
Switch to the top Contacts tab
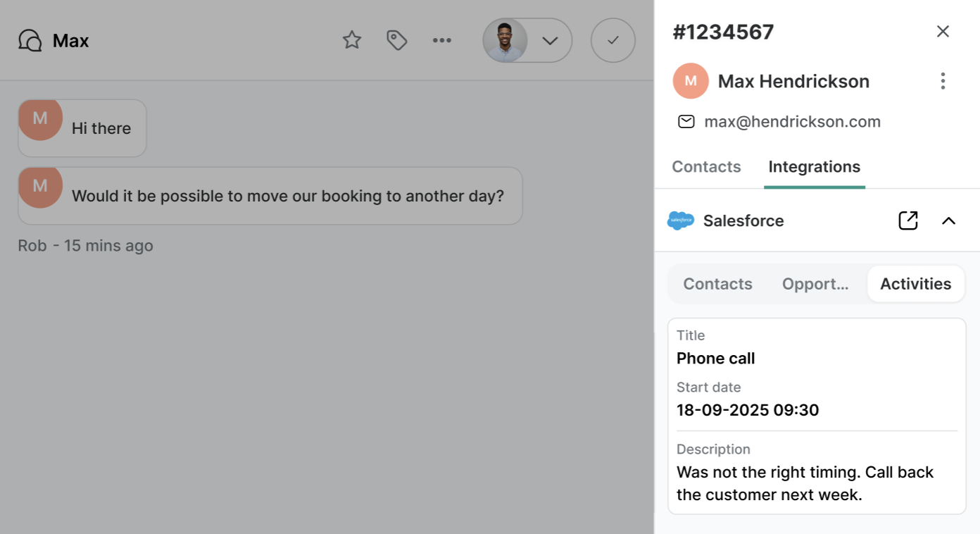706,167
